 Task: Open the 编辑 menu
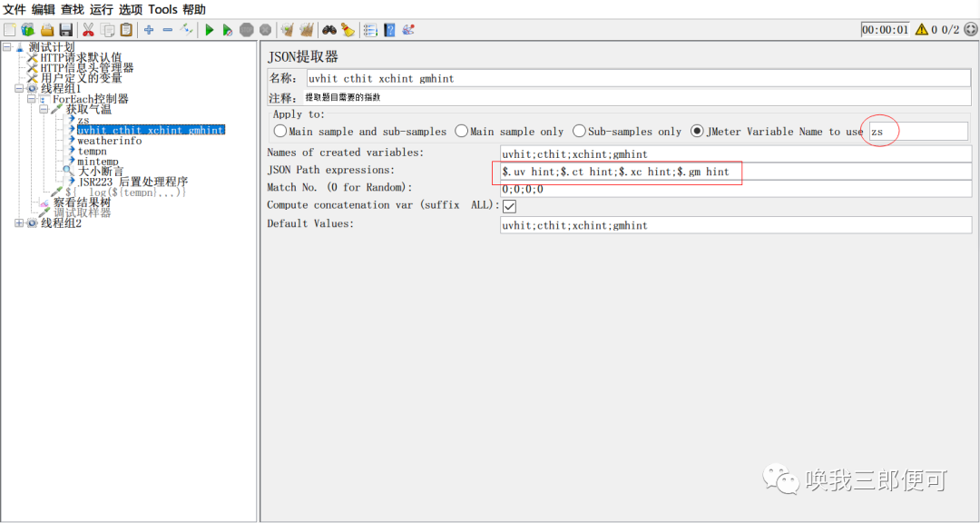pyautogui.click(x=44, y=9)
